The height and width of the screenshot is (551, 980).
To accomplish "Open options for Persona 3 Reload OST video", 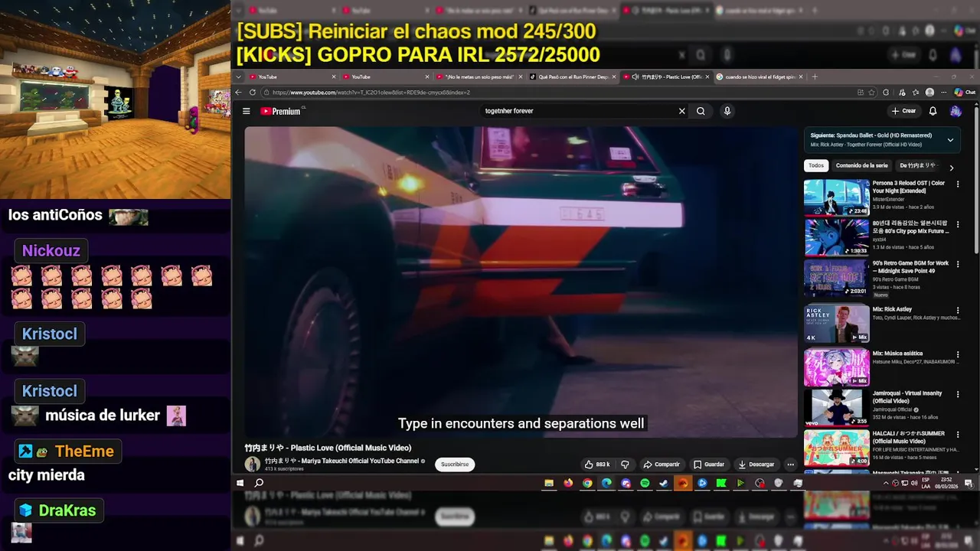I will point(957,184).
